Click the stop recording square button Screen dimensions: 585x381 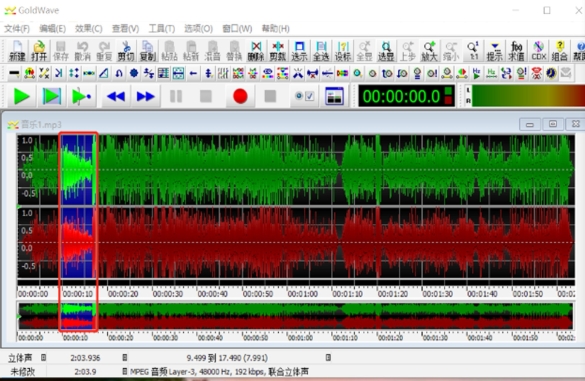click(270, 96)
